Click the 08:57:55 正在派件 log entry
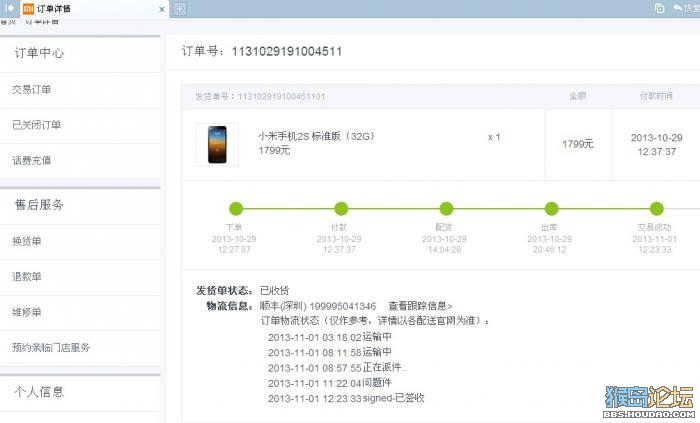700x423 pixels. tap(338, 368)
